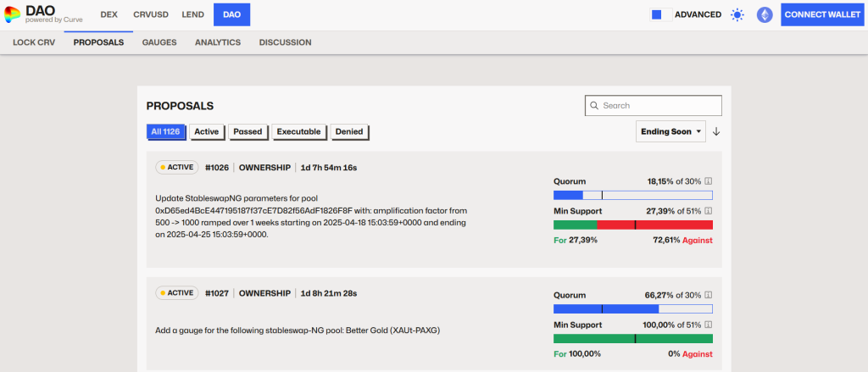Open Quorum info icon for proposal #1027
Image resolution: width=868 pixels, height=372 pixels.
(x=708, y=295)
